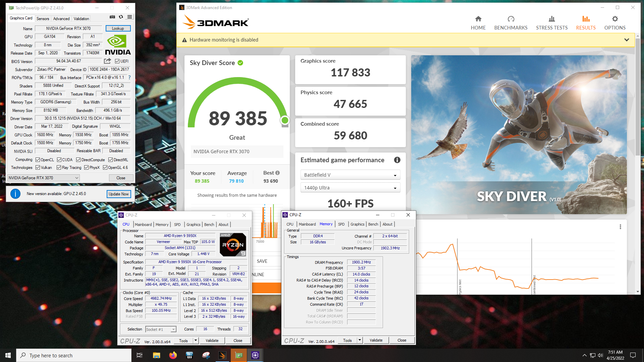Switch to 3DMark taskbar icon
The width and height of the screenshot is (644, 362).
pyautogui.click(x=222, y=355)
